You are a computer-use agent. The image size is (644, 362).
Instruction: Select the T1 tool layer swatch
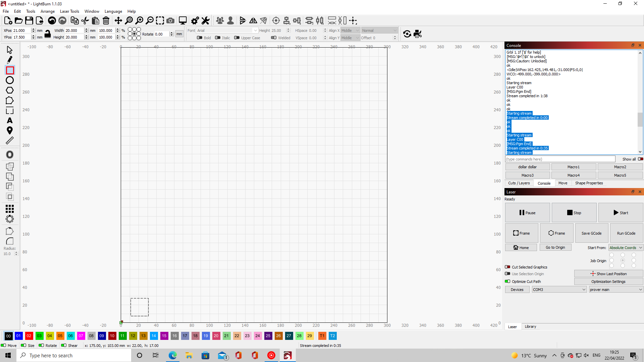322,336
